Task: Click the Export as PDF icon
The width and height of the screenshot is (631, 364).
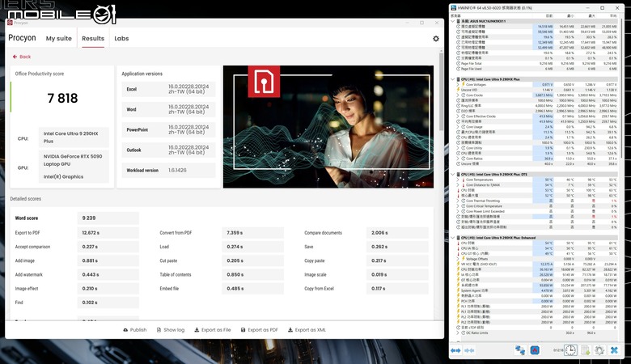Action: pyautogui.click(x=243, y=330)
